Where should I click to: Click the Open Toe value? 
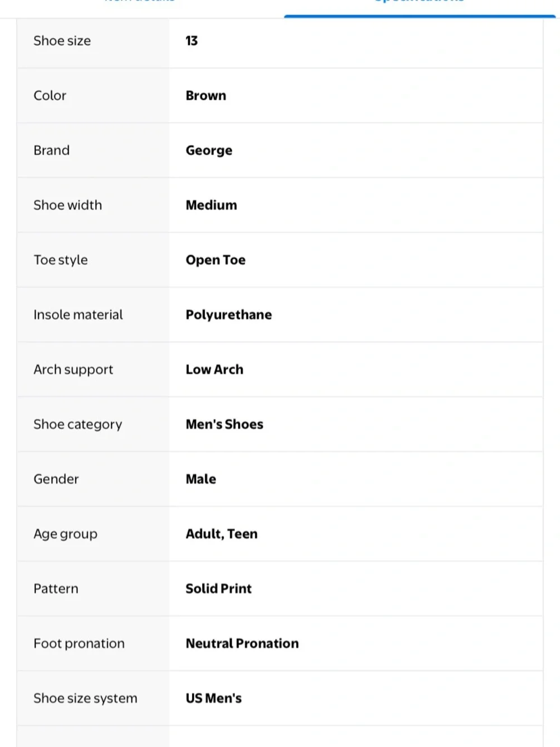216,260
